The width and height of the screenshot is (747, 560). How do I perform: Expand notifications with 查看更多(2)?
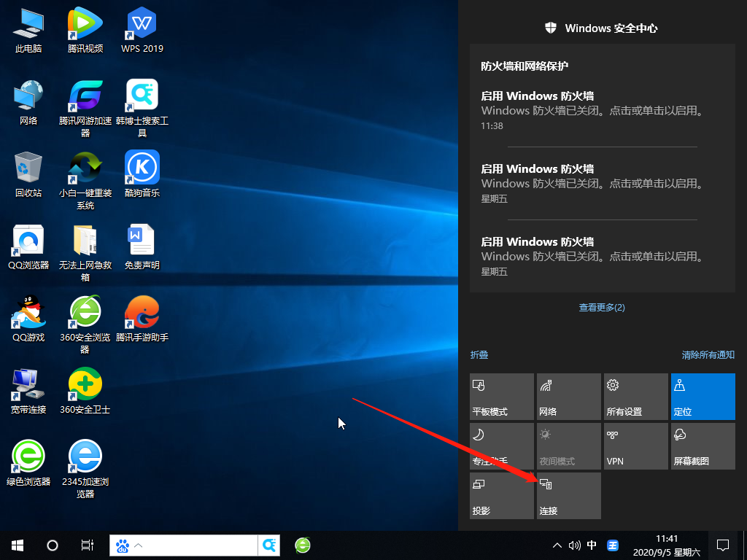pyautogui.click(x=602, y=308)
